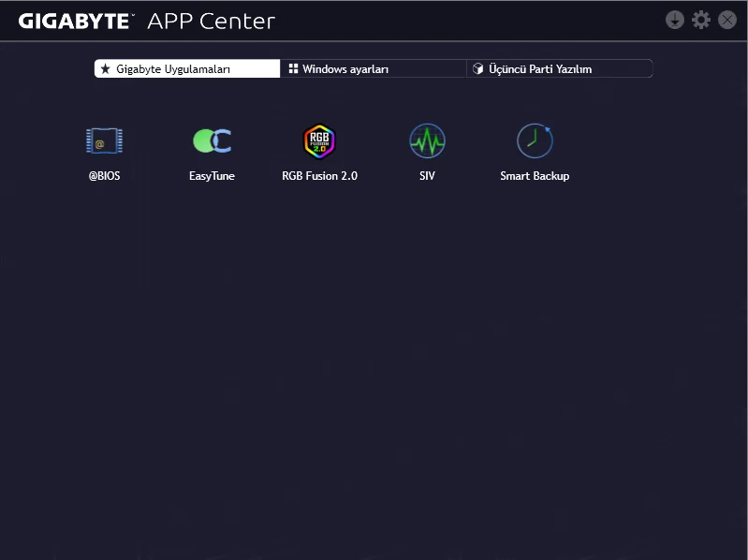Click the Smart Backup text label
This screenshot has width=748, height=560.
[535, 176]
